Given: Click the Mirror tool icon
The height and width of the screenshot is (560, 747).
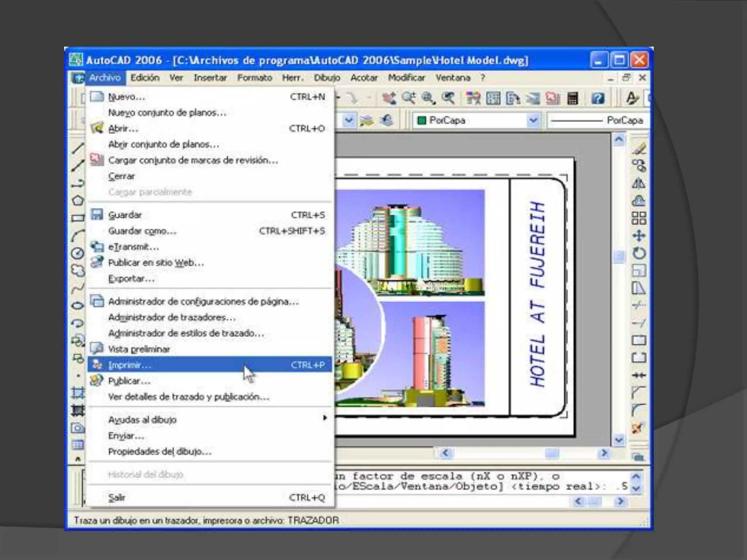Looking at the screenshot, I should (x=639, y=183).
